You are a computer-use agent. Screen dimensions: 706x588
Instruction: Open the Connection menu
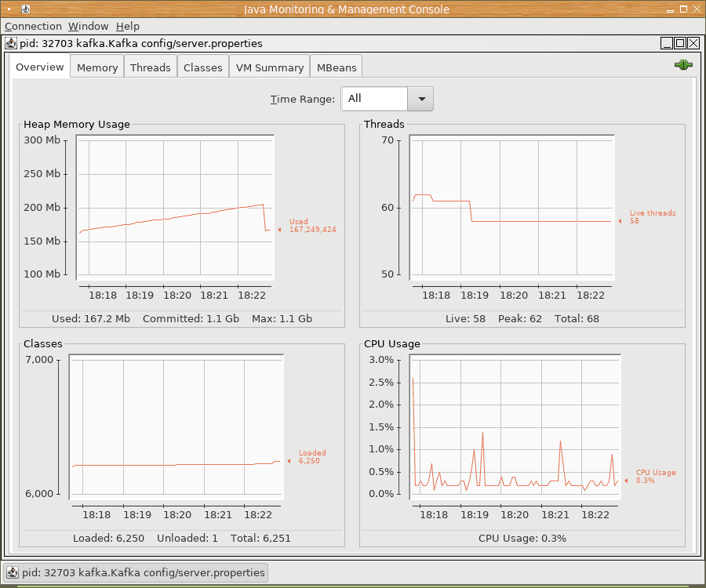click(33, 26)
